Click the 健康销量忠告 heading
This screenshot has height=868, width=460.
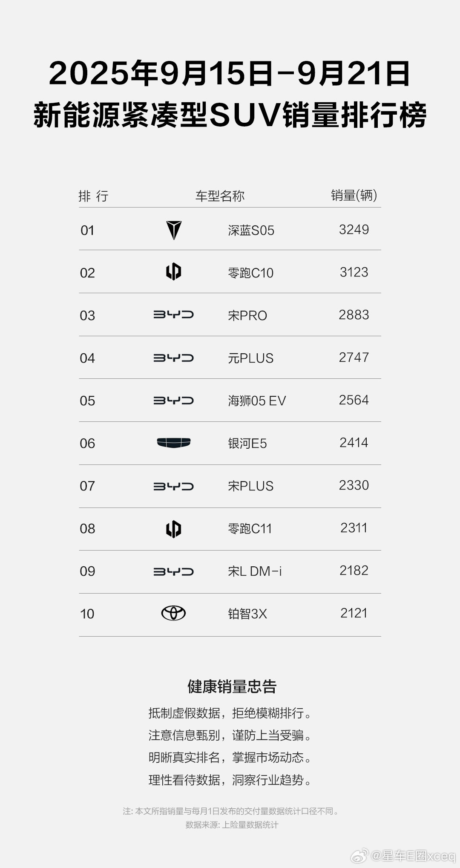(x=232, y=686)
